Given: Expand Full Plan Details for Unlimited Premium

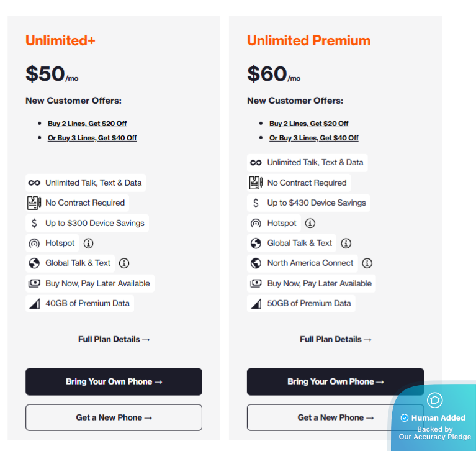Looking at the screenshot, I should pyautogui.click(x=335, y=339).
